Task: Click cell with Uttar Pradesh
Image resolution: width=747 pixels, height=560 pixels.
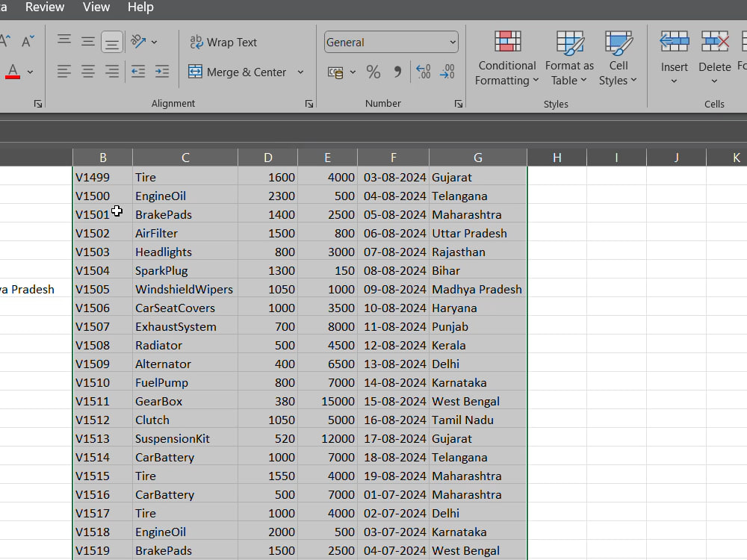Action: 478,233
